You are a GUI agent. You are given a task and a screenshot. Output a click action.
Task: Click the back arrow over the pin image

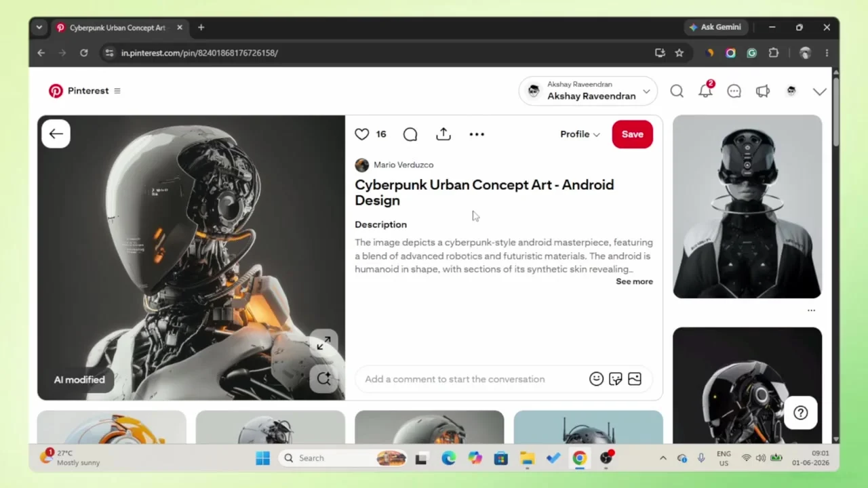click(x=56, y=134)
